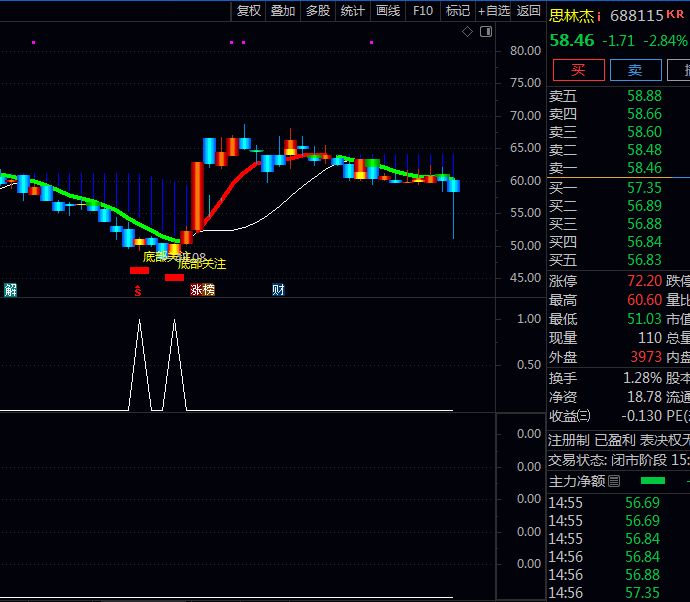
Task: Click the KR tag next to 688115
Action: coord(675,14)
